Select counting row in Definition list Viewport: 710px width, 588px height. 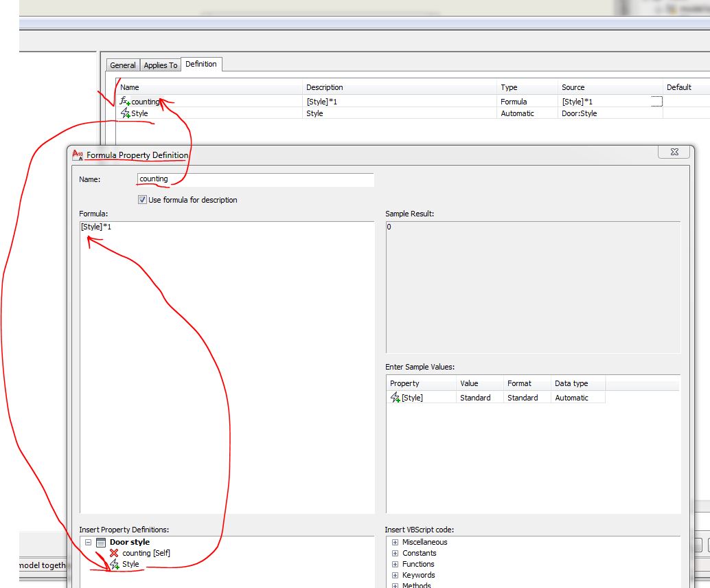206,101
